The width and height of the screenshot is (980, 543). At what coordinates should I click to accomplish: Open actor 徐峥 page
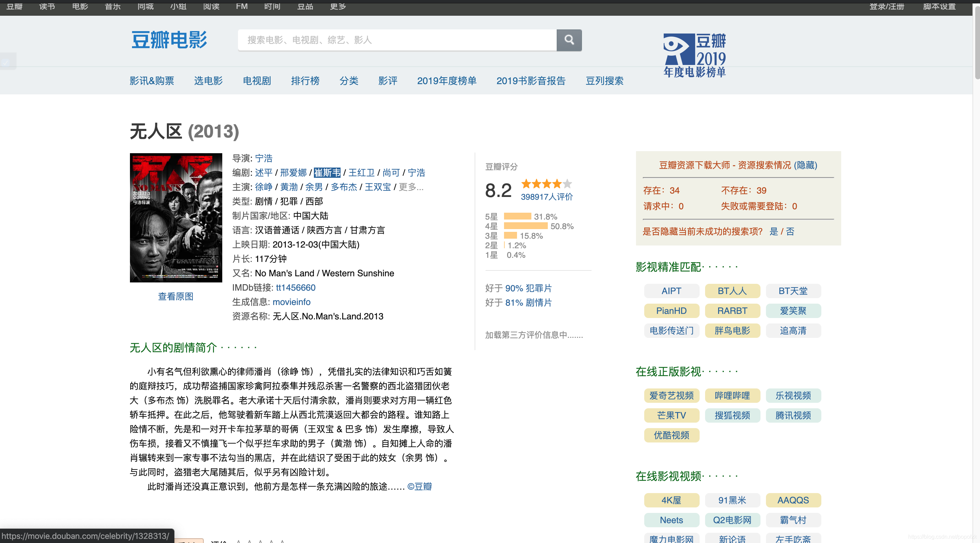click(264, 187)
